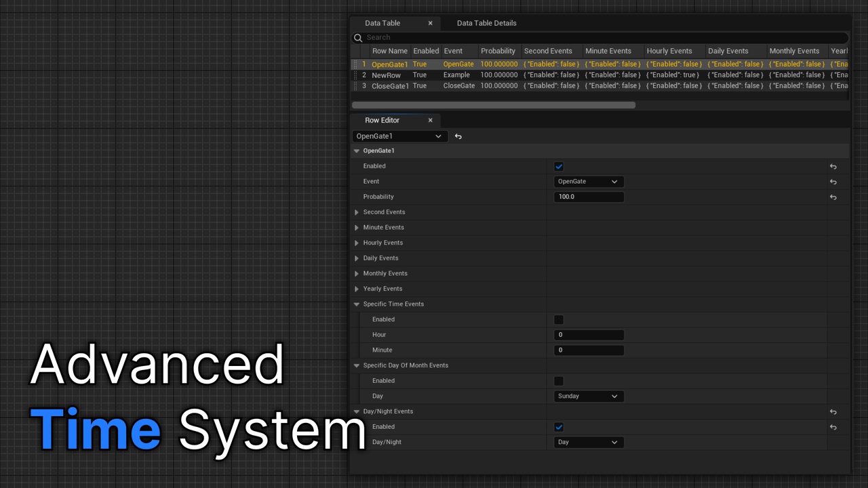The width and height of the screenshot is (868, 488).
Task: Click the horizontal scrollbar of data table
Action: (x=494, y=105)
